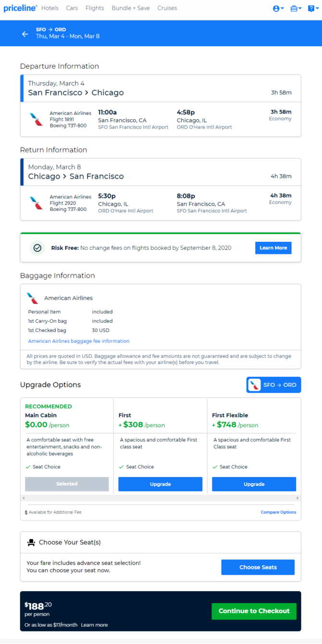The height and width of the screenshot is (644, 322).
Task: Click the seat icon beside Choose Your Seat(s)
Action: (31, 543)
